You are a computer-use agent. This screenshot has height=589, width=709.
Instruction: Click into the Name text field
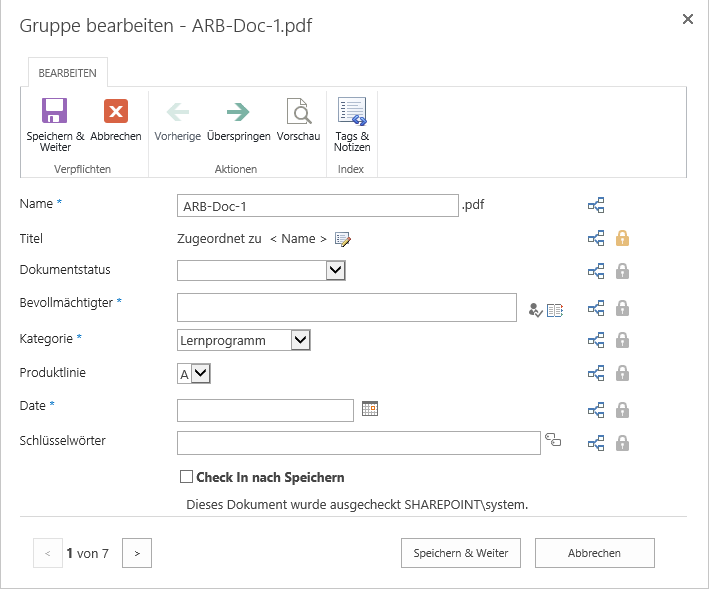pos(318,206)
